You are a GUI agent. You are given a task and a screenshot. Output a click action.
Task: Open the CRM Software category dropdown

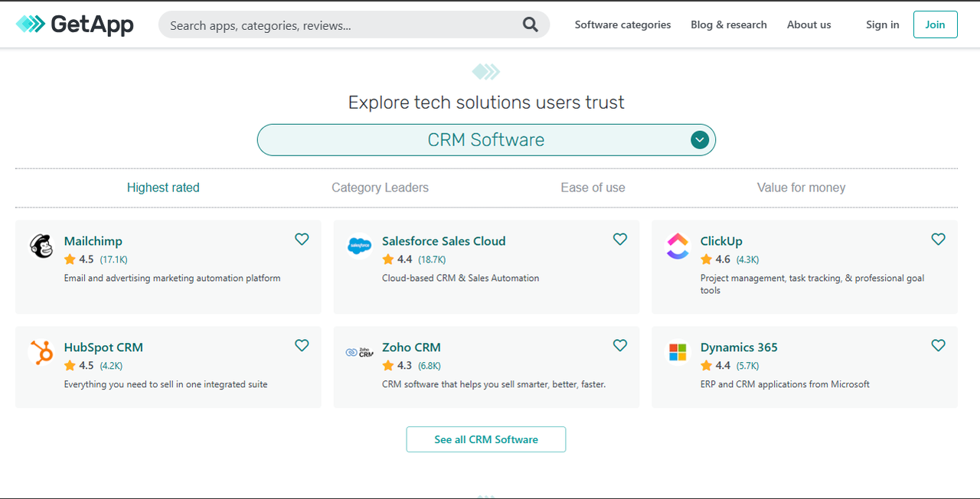486,140
